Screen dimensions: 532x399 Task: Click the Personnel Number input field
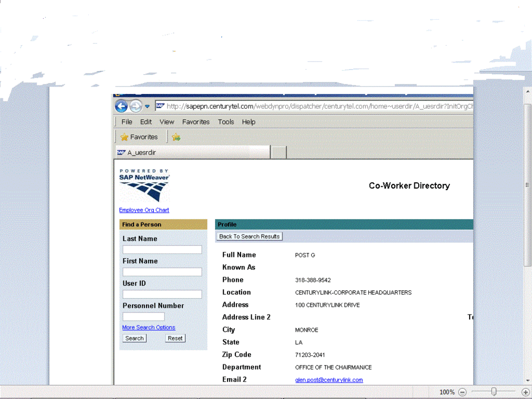click(144, 316)
